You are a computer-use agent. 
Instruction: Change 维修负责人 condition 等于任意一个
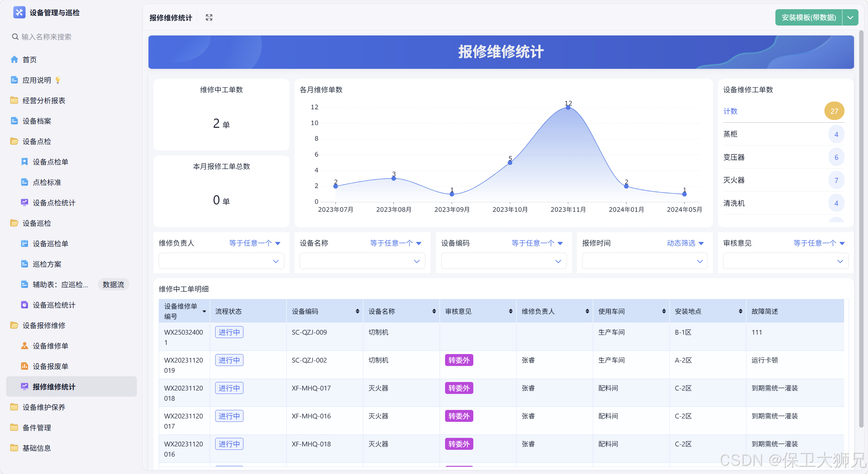click(x=255, y=243)
